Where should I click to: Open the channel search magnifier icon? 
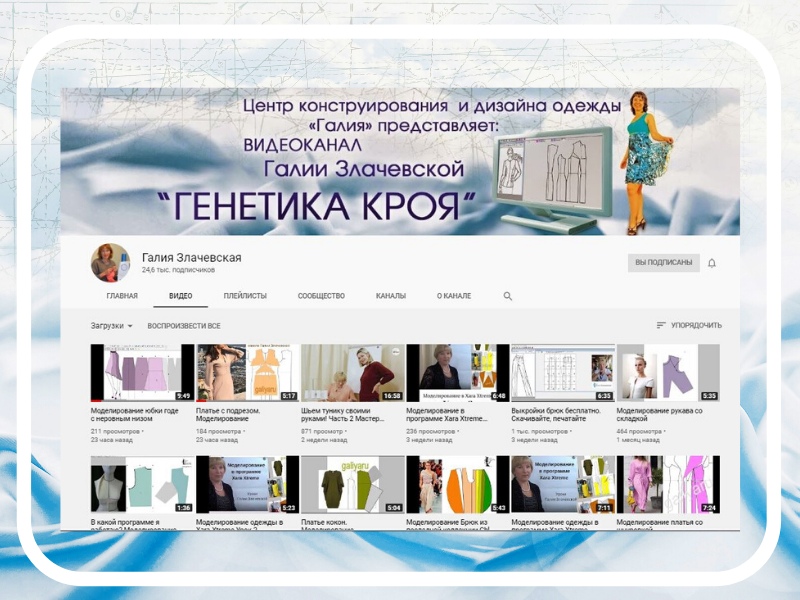[x=508, y=296]
